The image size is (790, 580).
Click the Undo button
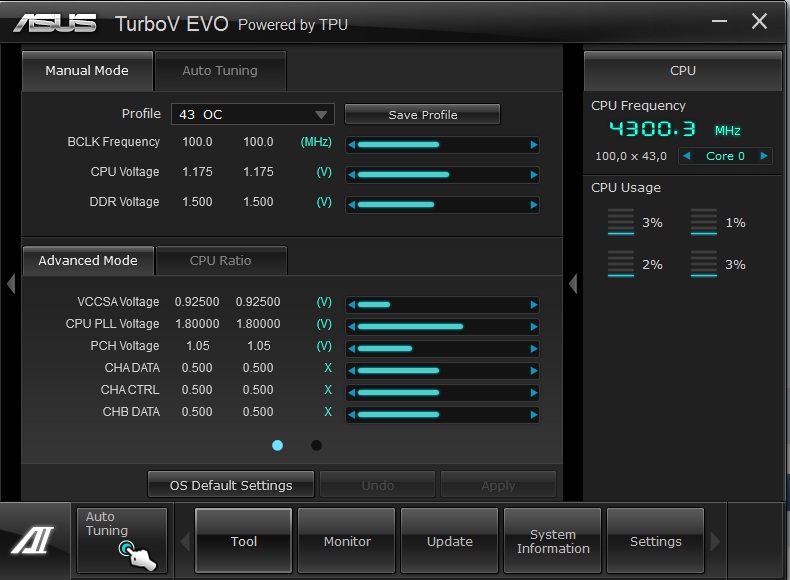tap(377, 485)
